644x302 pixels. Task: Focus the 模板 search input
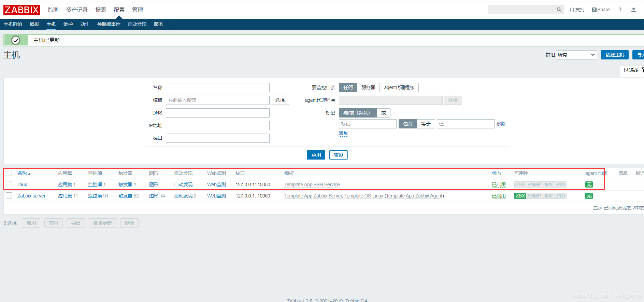[x=218, y=100]
